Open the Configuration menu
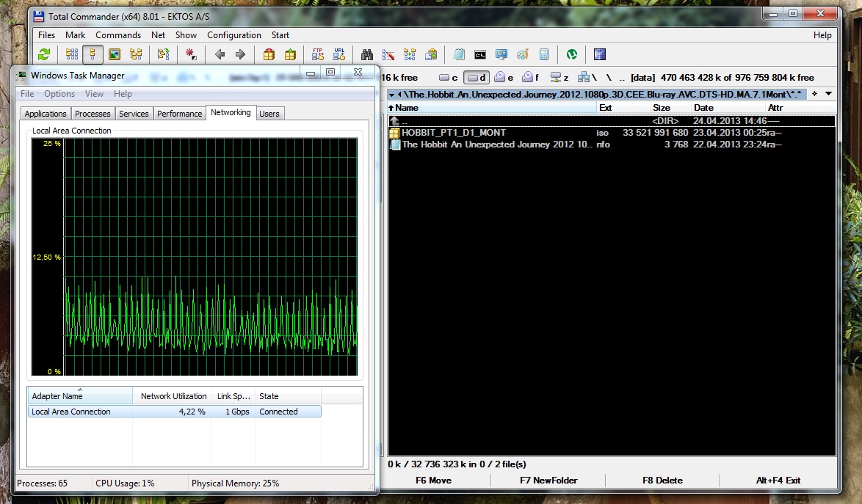Image resolution: width=862 pixels, height=504 pixels. coord(234,35)
